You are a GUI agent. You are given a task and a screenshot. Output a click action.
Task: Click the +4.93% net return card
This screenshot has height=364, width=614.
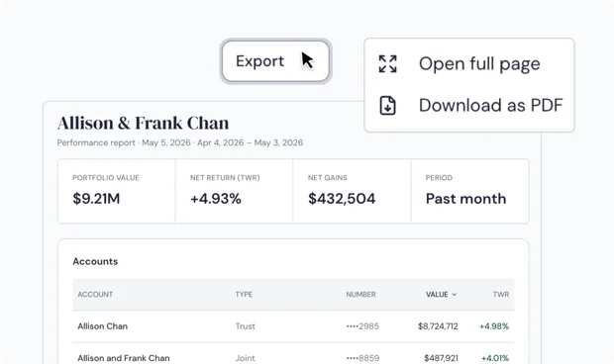pyautogui.click(x=234, y=191)
